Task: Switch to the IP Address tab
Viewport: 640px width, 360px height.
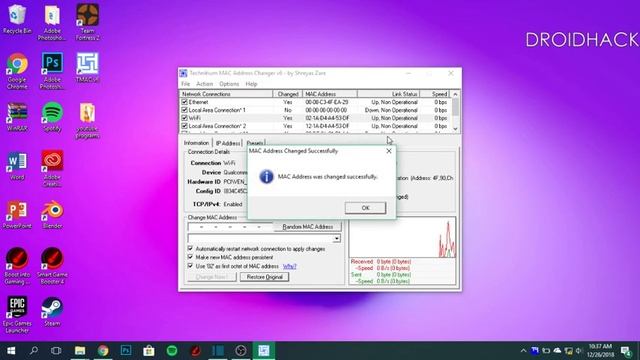Action: [228, 143]
